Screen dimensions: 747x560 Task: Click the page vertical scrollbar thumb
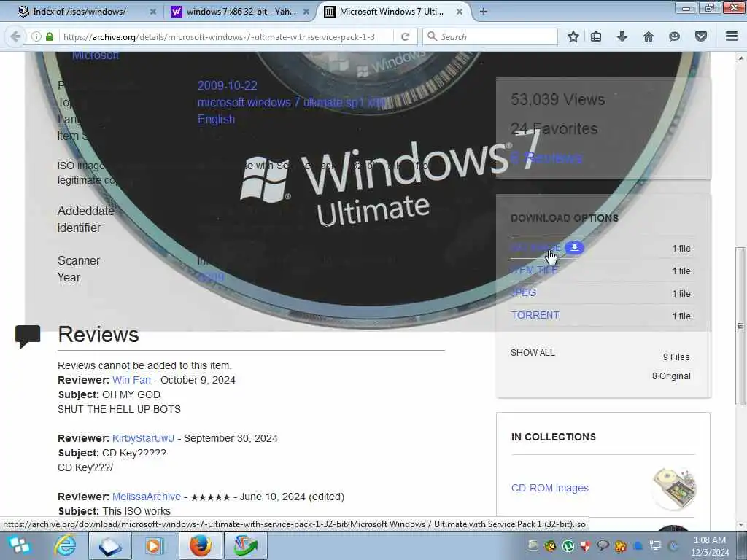pos(740,326)
